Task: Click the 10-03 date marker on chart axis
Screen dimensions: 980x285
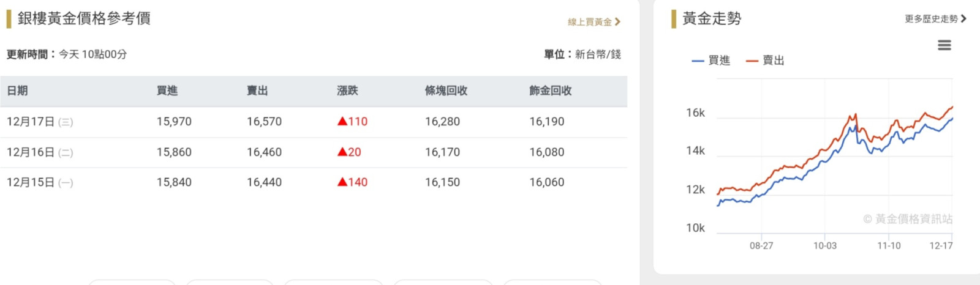Action: point(824,246)
